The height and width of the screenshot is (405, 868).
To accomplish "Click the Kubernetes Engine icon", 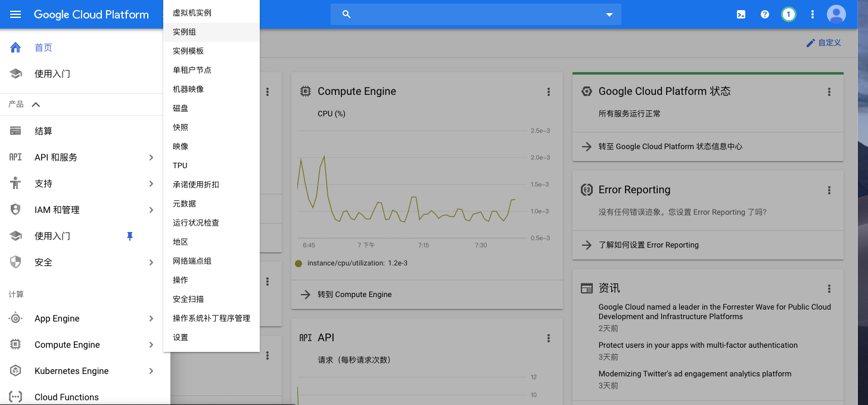I will pyautogui.click(x=15, y=371).
